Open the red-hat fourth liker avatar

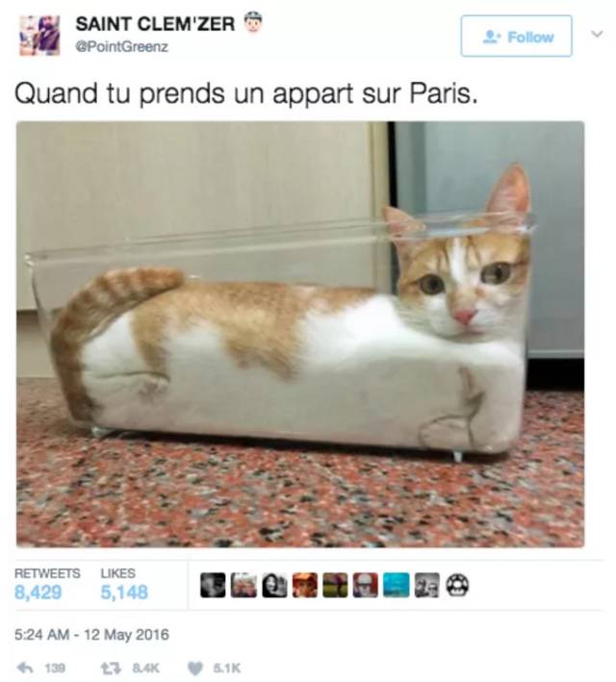coord(305,585)
